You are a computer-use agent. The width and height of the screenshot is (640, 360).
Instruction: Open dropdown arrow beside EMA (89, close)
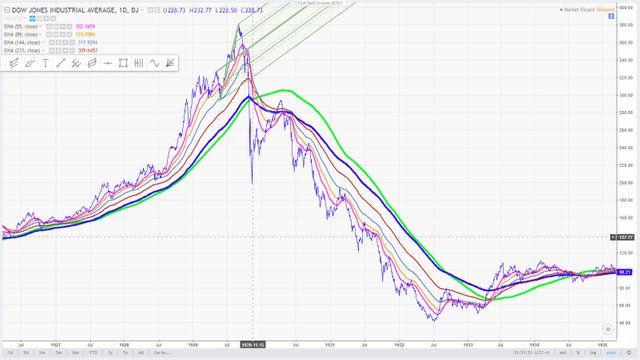(41, 34)
